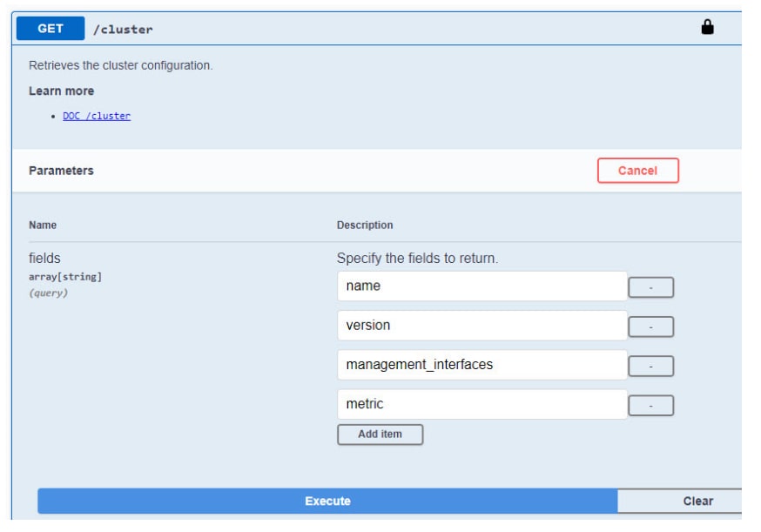The width and height of the screenshot is (761, 532).
Task: Delete the 'management_interfaces' item using minus button
Action: point(650,367)
